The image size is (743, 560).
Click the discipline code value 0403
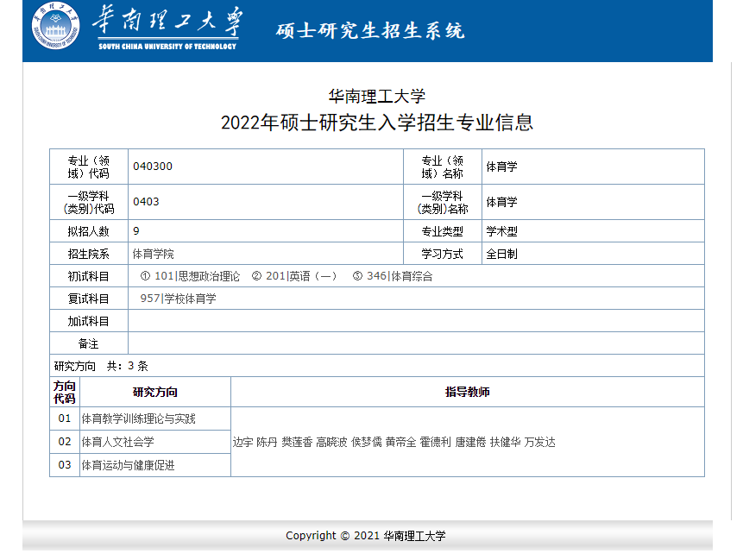(x=146, y=202)
